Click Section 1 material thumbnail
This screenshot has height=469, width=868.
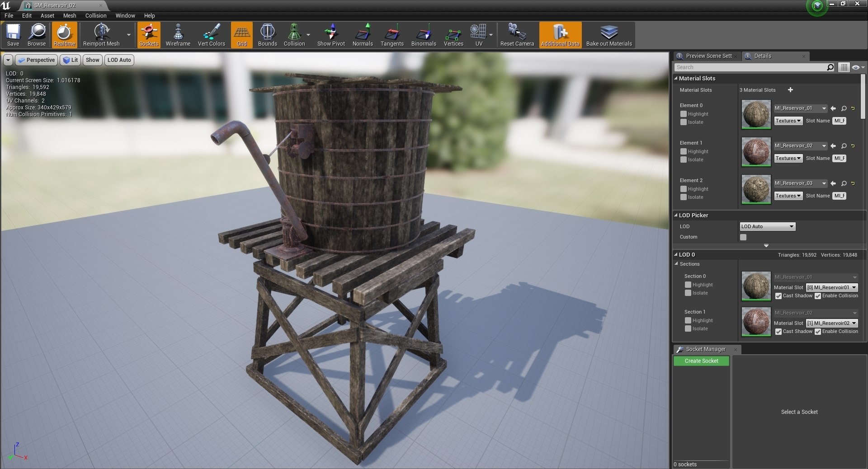point(756,321)
